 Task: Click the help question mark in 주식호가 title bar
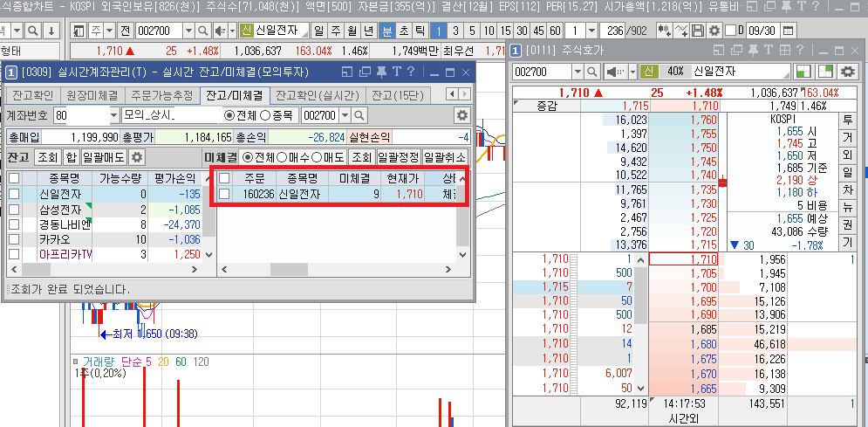point(801,51)
